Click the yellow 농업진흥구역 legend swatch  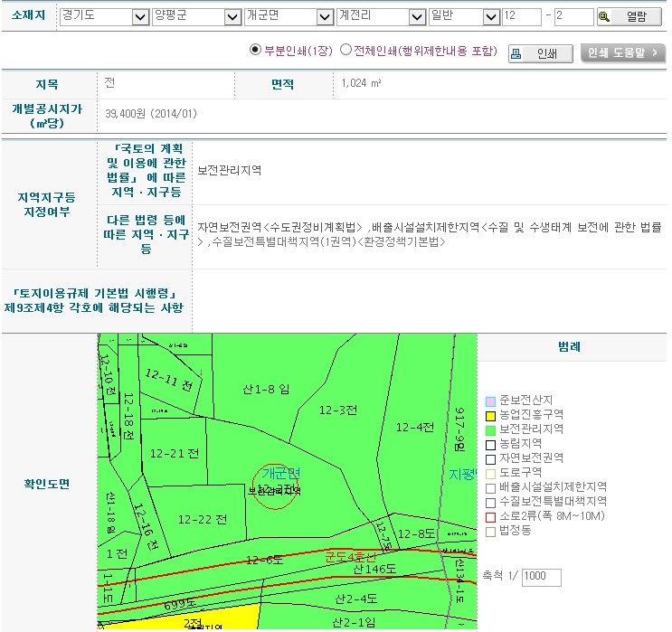point(490,415)
